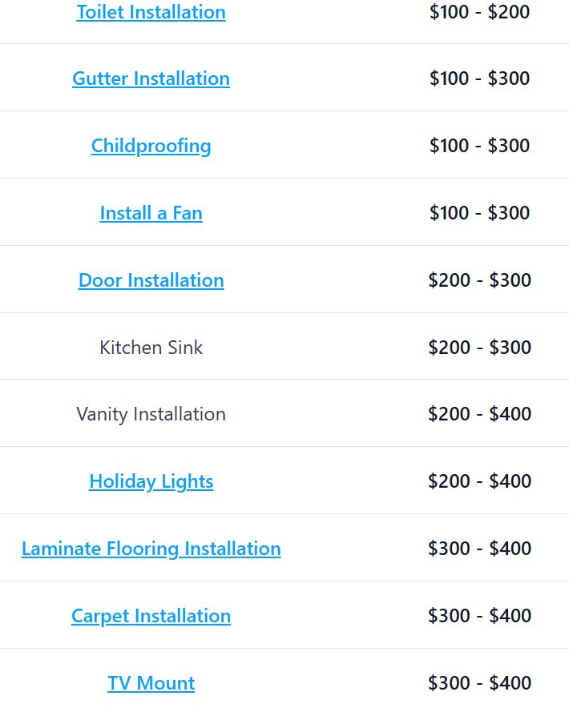Follow the Gutter Installation link

pyautogui.click(x=151, y=78)
